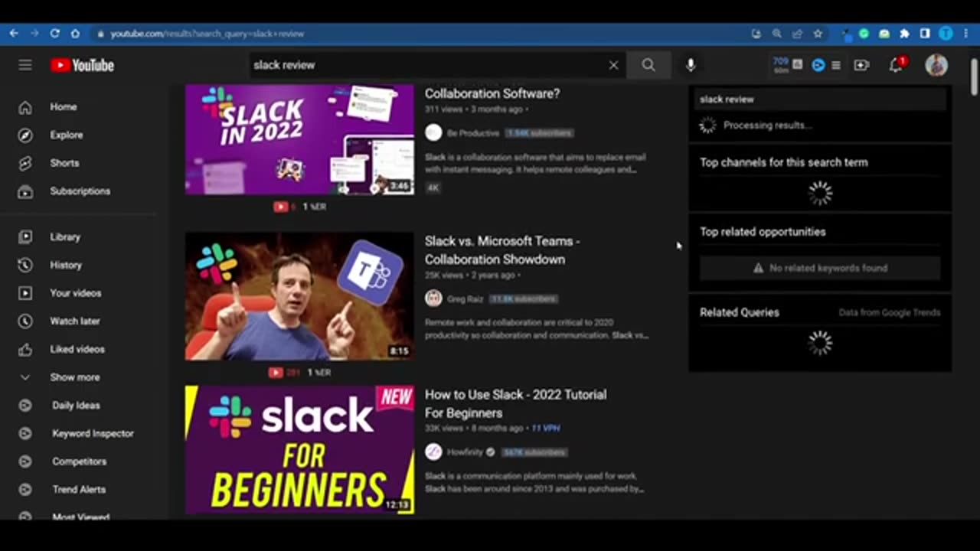Open the Be Productive channel
Image resolution: width=980 pixels, height=551 pixels.
pos(473,133)
